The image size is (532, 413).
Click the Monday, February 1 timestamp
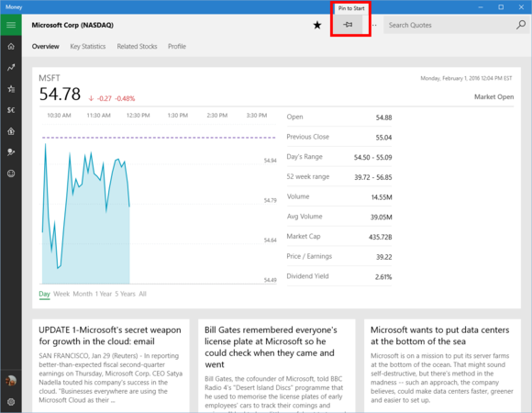click(x=466, y=78)
